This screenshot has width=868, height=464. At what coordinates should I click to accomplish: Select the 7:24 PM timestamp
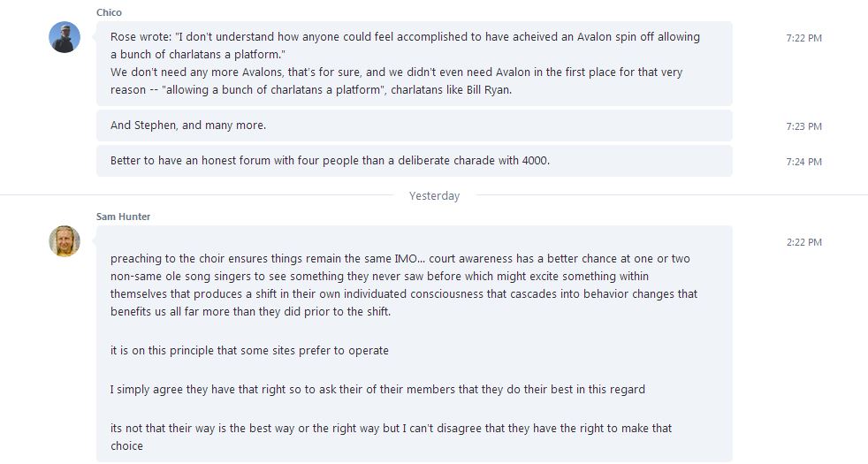803,162
